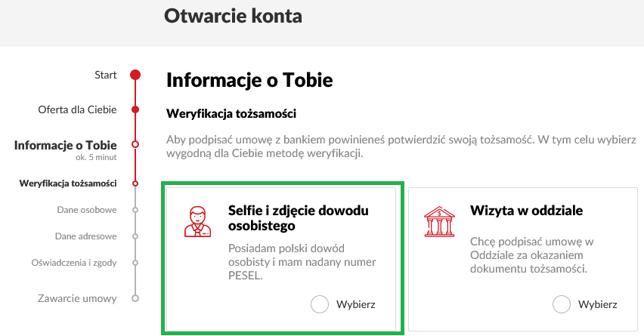The width and height of the screenshot is (644, 336).
Task: Jump to Dane osobowe substep
Action: click(86, 209)
